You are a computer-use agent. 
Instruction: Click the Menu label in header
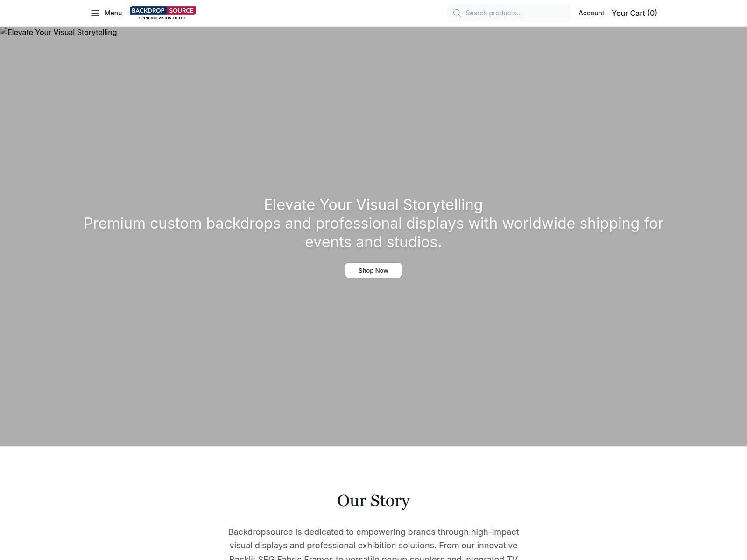pyautogui.click(x=113, y=13)
